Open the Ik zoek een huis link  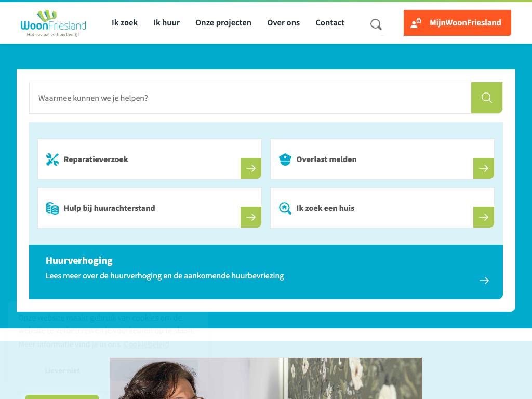tap(382, 208)
